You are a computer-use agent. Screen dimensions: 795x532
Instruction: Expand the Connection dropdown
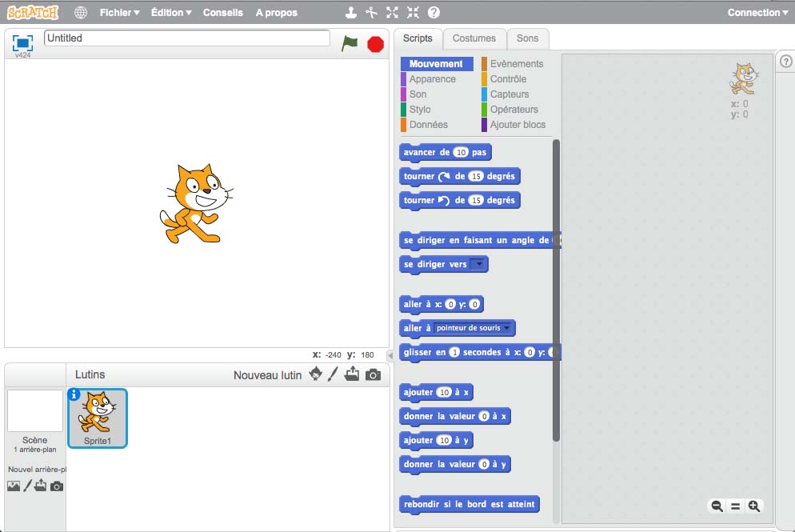pos(757,13)
